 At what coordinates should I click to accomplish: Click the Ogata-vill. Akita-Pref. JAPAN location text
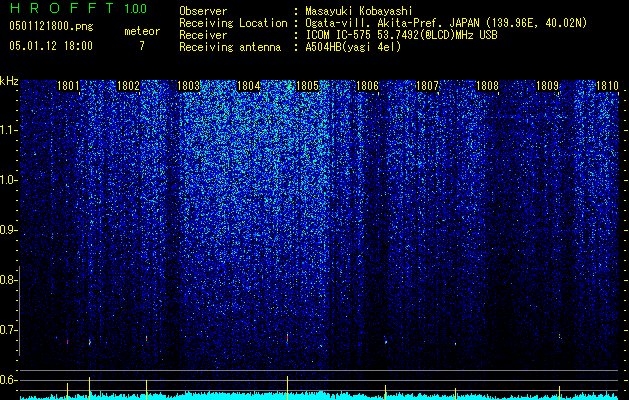click(x=446, y=23)
